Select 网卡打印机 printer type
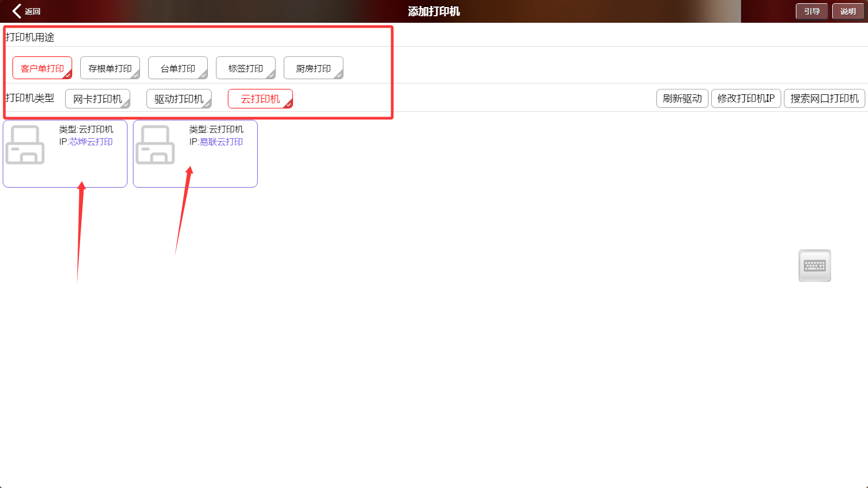Viewport: 868px width, 488px height. 98,99
